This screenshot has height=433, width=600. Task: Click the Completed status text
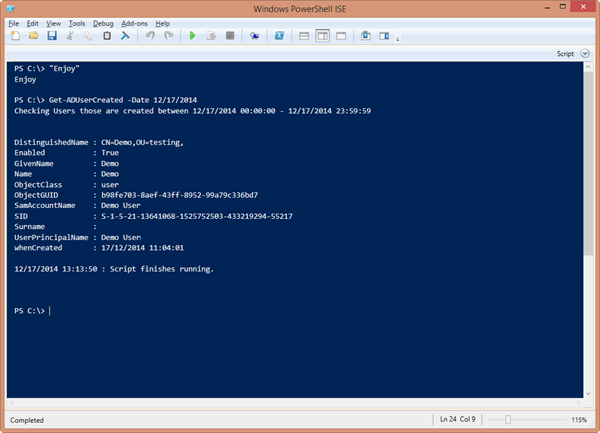[x=27, y=420]
